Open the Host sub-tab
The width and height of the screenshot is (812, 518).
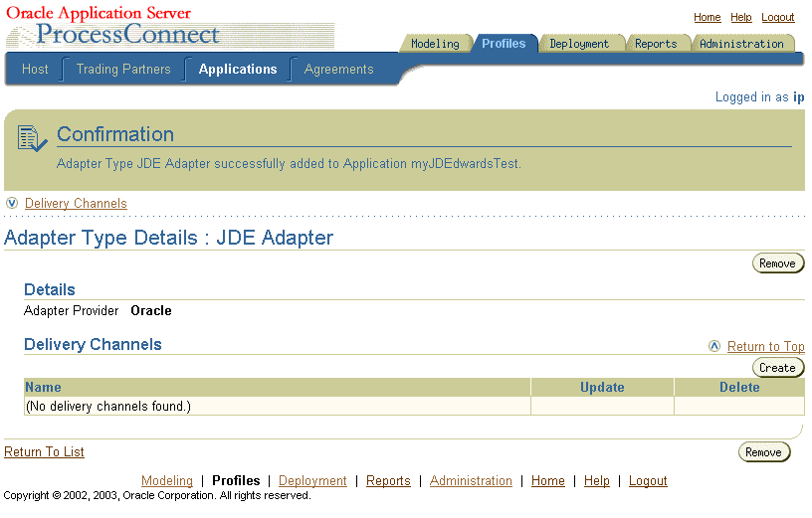pyautogui.click(x=35, y=69)
